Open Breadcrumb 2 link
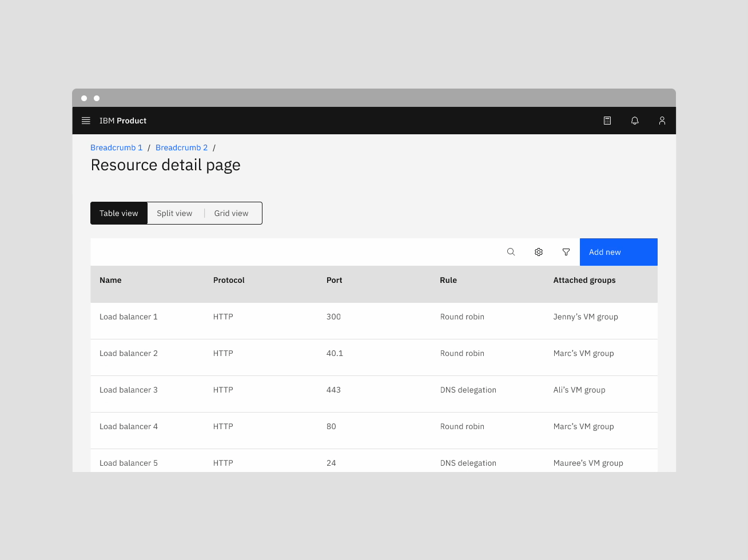The image size is (748, 560). pyautogui.click(x=181, y=147)
